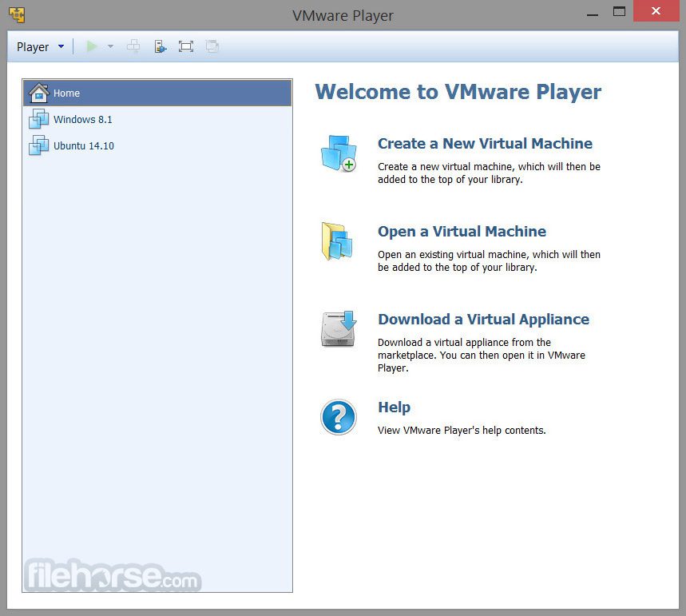Click the VMware Player title bar icon
Image resolution: width=686 pixels, height=616 pixels.
16,14
